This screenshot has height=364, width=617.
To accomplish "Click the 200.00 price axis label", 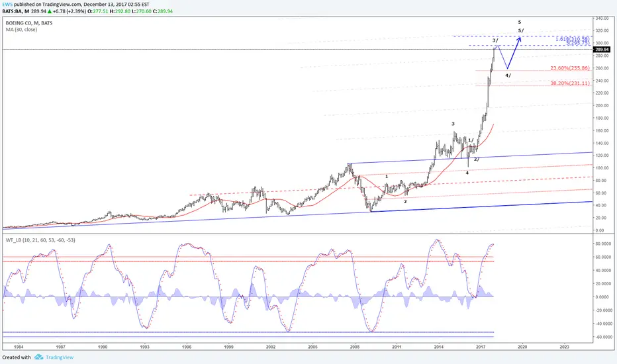I will 602,105.
